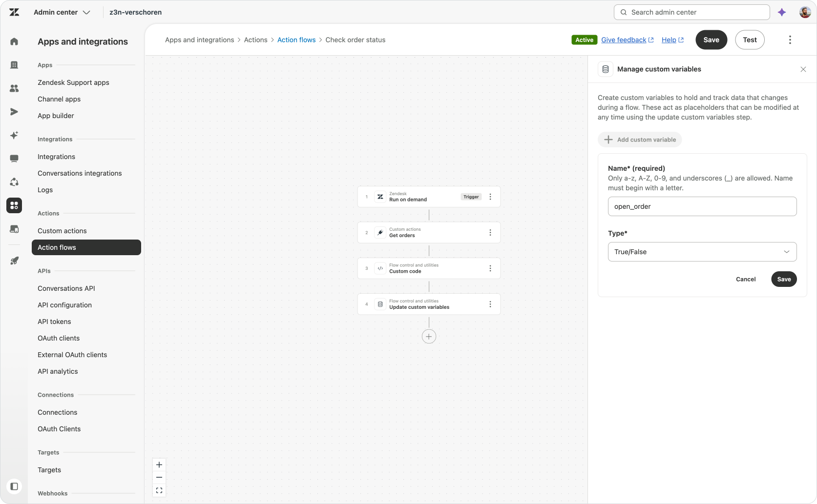Open Targets page in the sidebar menu
Viewport: 817px width, 504px height.
[49, 470]
